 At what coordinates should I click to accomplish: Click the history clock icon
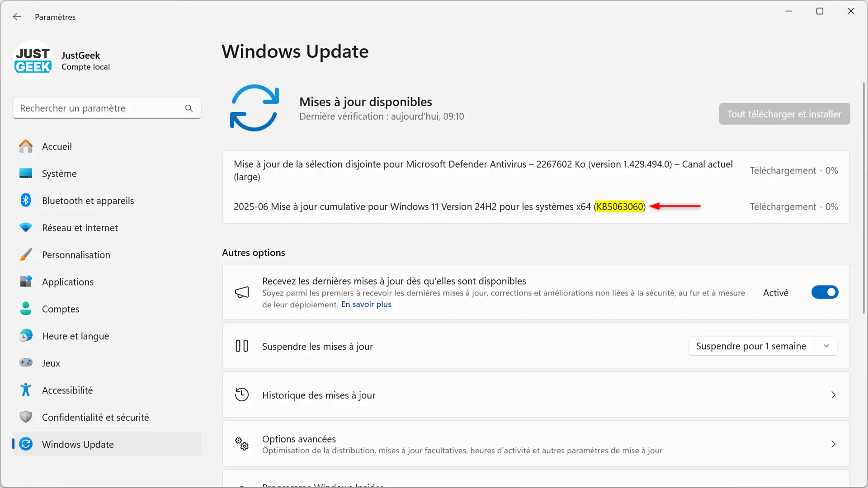tap(242, 394)
